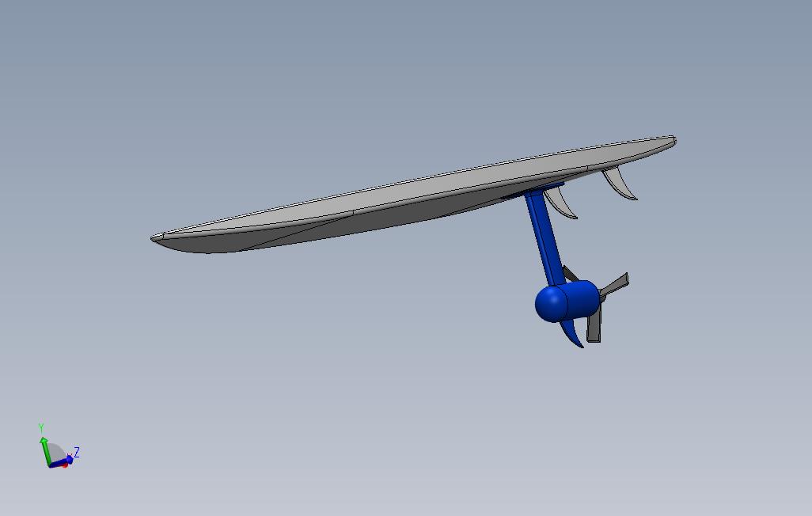Select the gray propeller blade pointing right
812x516 pixels.
[615, 284]
